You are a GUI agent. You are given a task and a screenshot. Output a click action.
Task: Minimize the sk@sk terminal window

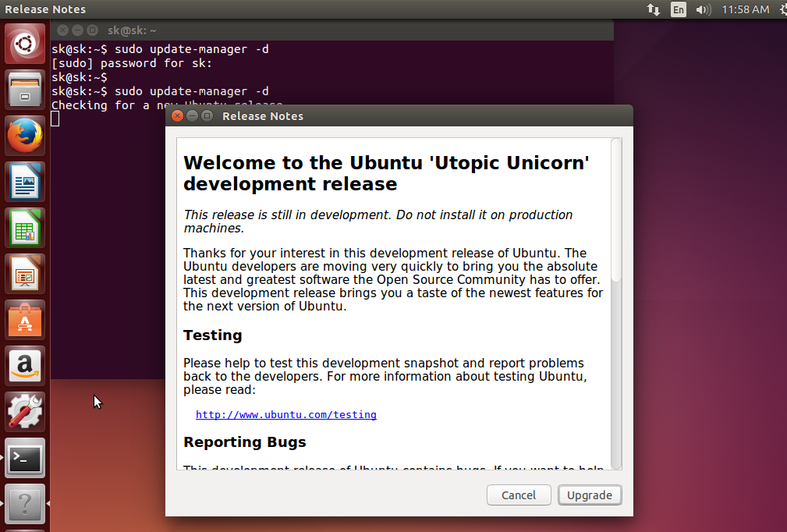coord(77,30)
